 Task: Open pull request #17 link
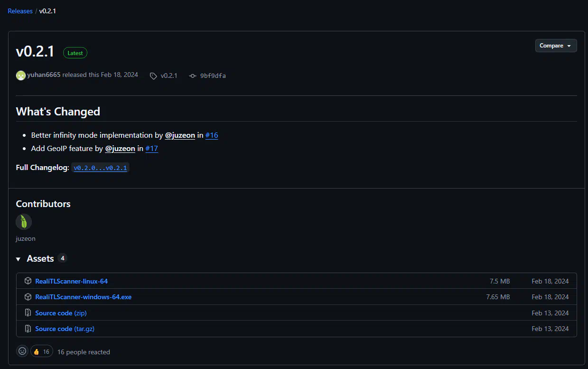(x=152, y=149)
